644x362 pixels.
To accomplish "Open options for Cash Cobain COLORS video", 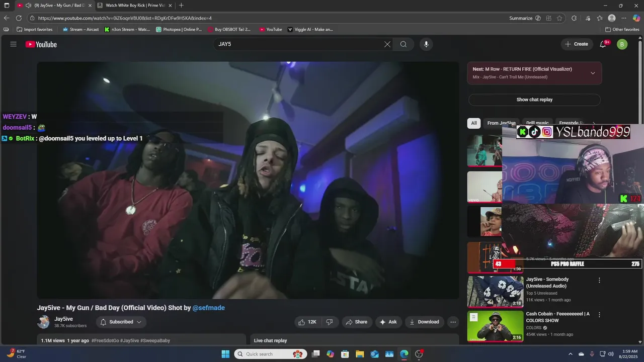I will tap(599, 314).
